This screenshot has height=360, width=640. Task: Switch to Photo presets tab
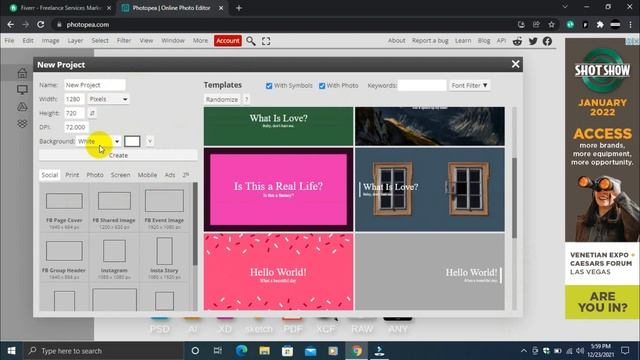95,175
